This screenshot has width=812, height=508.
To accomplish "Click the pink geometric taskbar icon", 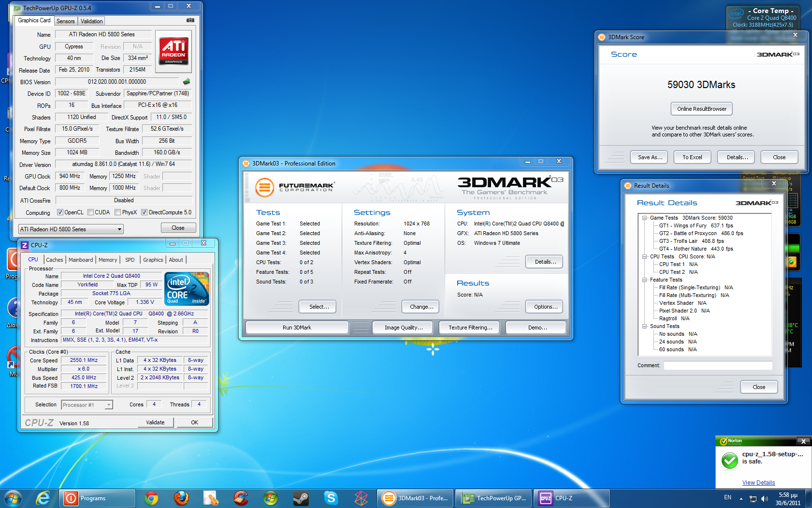I will click(x=361, y=498).
